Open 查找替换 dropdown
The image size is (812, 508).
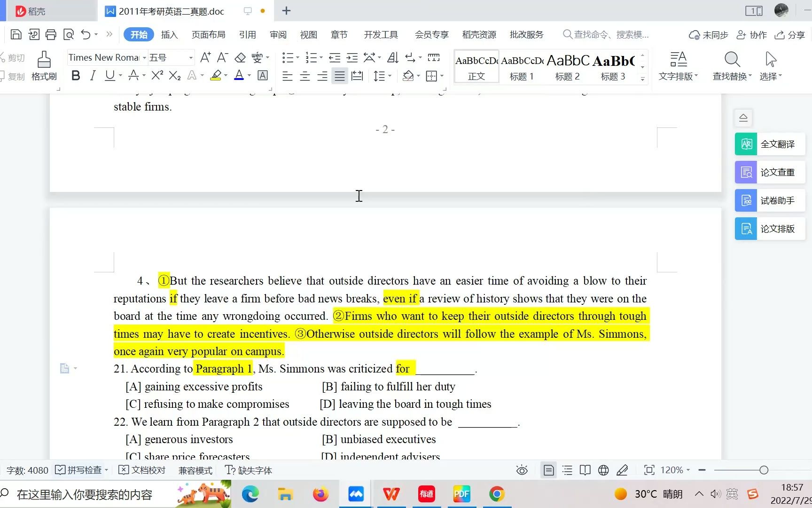(x=732, y=66)
